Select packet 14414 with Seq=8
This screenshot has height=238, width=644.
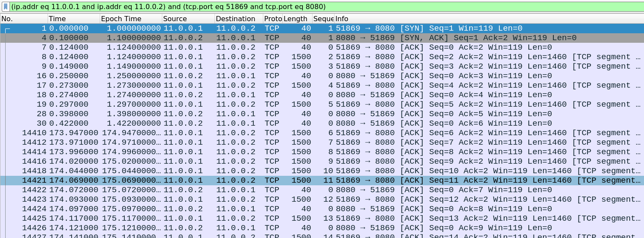coord(322,152)
